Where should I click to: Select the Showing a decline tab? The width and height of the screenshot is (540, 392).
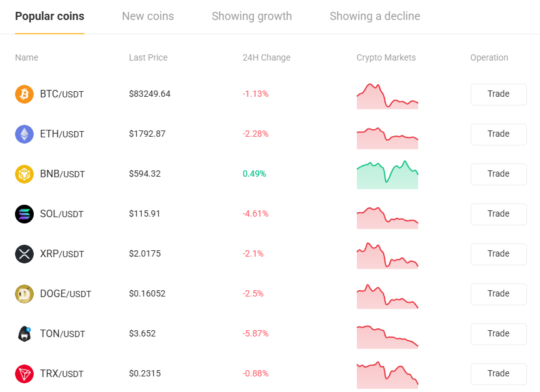tap(375, 16)
